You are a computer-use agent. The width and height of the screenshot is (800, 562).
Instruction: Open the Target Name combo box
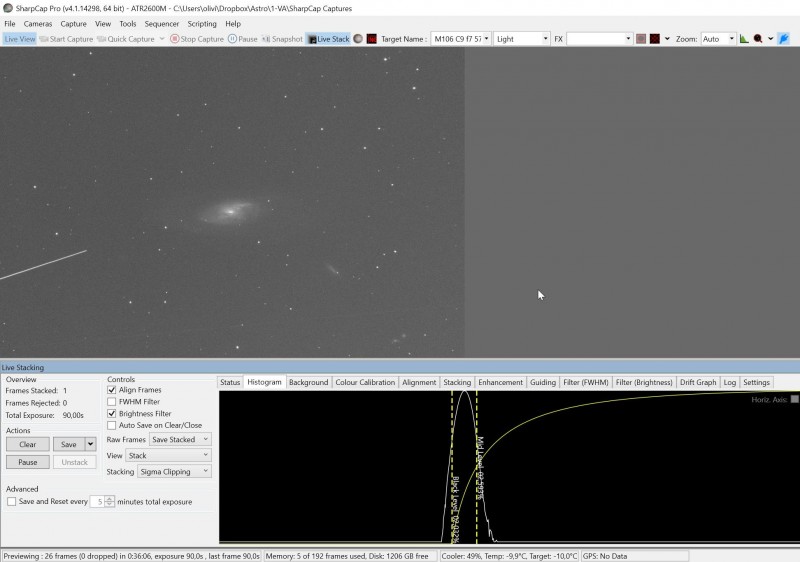(x=461, y=39)
